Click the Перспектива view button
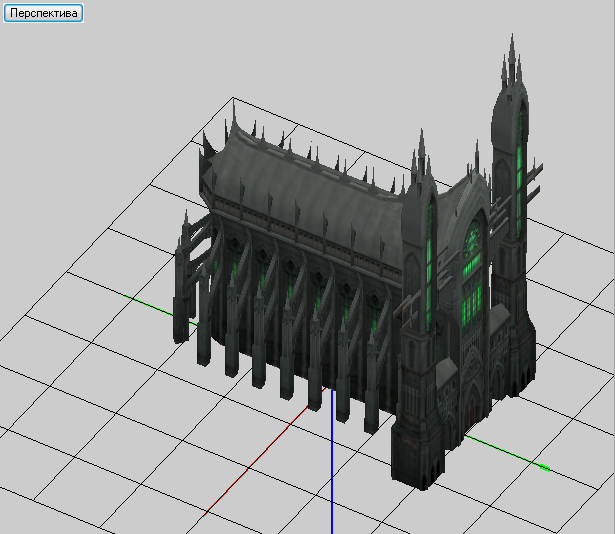The image size is (615, 534). pos(42,13)
